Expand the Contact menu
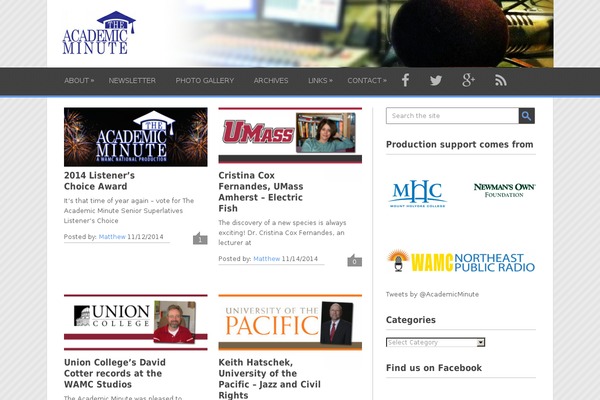This screenshot has height=400, width=600. [x=367, y=81]
